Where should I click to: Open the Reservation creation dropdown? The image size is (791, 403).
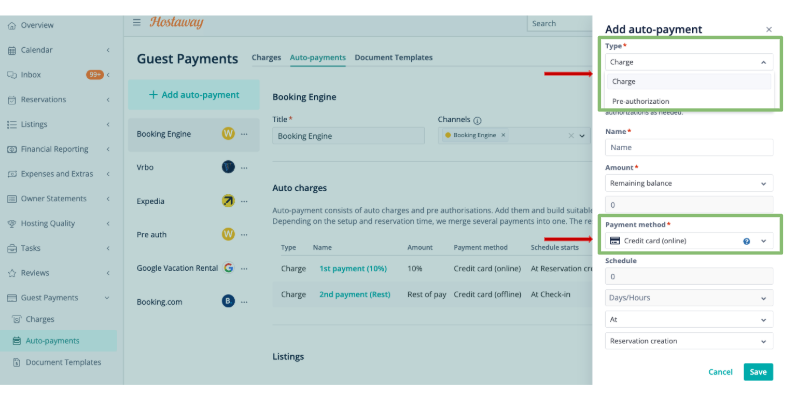(x=689, y=341)
